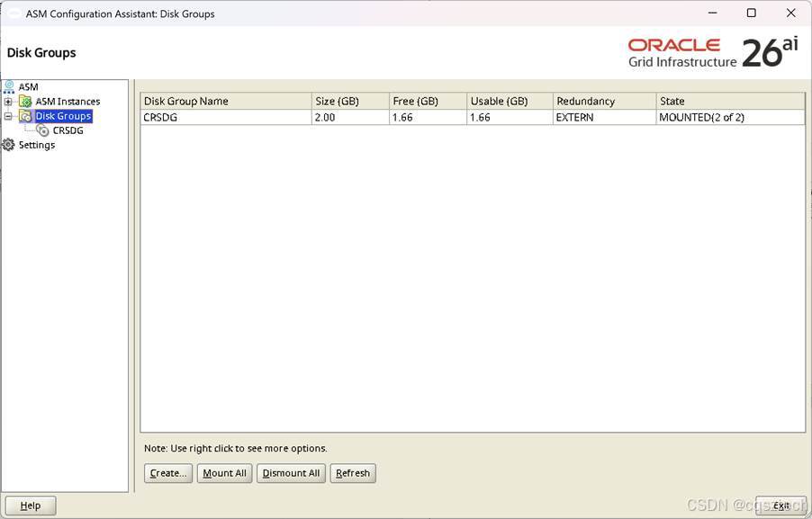This screenshot has height=519, width=812.
Task: Click the Disk Groups folder icon
Action: click(25, 116)
